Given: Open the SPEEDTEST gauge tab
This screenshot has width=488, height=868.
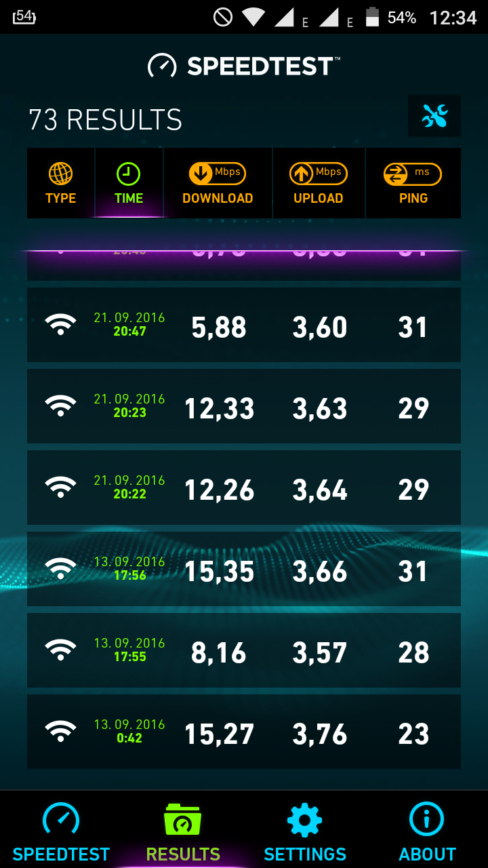Looking at the screenshot, I should (x=61, y=830).
